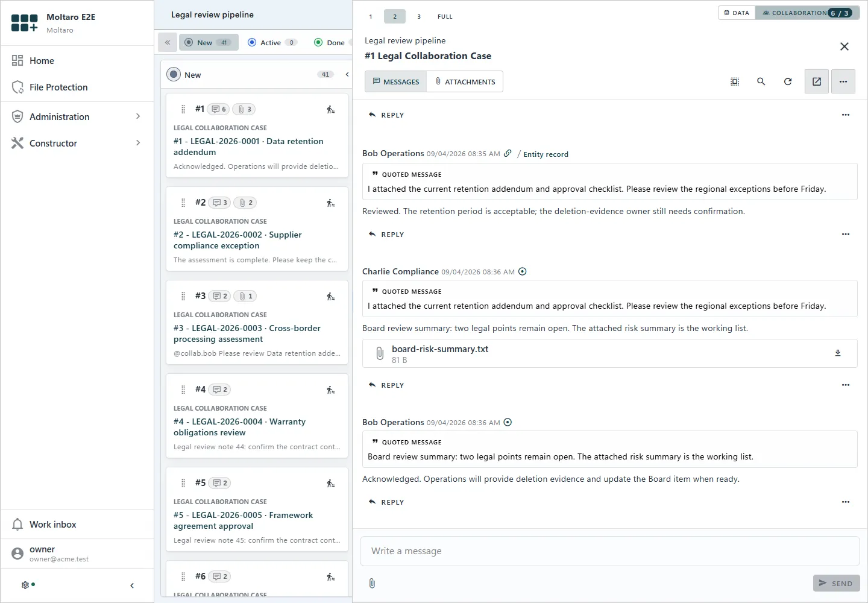868x603 pixels.
Task: Select the New status filter
Action: pyautogui.click(x=209, y=42)
